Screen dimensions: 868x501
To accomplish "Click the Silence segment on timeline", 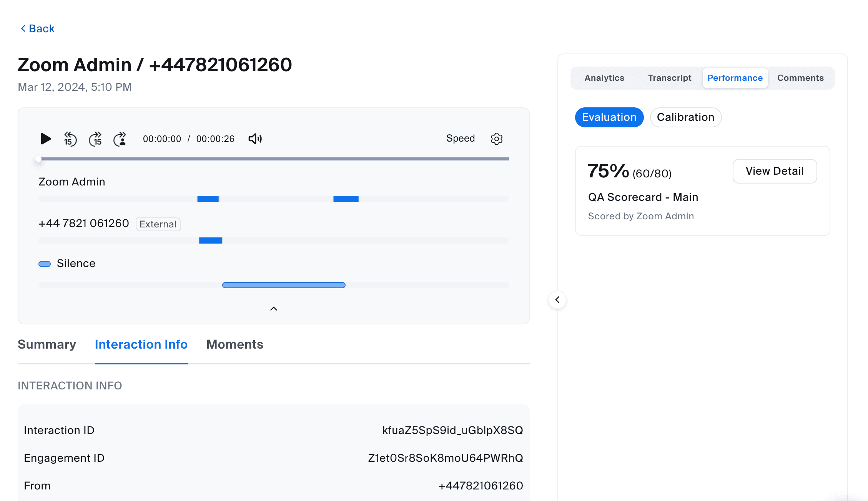I will pos(284,285).
